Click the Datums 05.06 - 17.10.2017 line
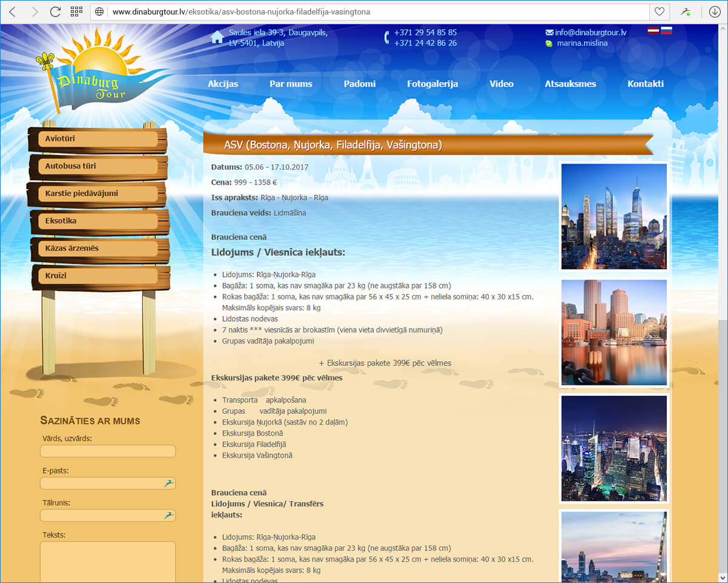The width and height of the screenshot is (728, 583). [x=260, y=166]
